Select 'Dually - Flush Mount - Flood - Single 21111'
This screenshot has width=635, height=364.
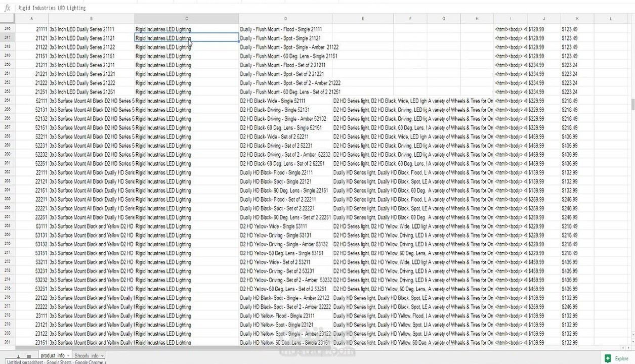(x=285, y=29)
